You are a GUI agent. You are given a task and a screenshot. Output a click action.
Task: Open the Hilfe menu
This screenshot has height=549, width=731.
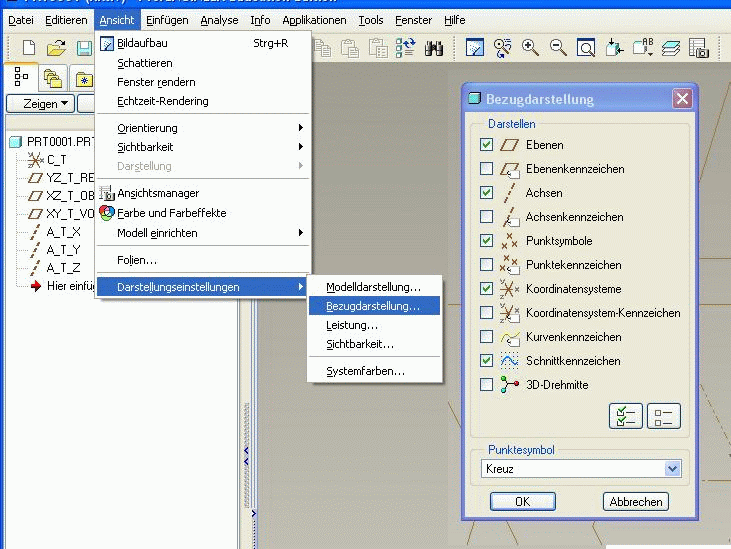tap(454, 20)
